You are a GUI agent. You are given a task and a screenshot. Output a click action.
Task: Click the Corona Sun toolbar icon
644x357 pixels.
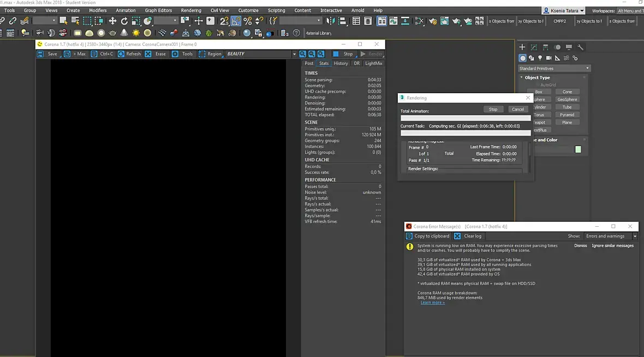(x=136, y=33)
